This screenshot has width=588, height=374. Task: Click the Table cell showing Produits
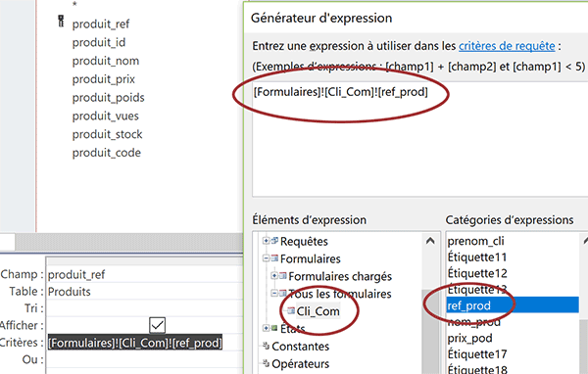(145, 292)
